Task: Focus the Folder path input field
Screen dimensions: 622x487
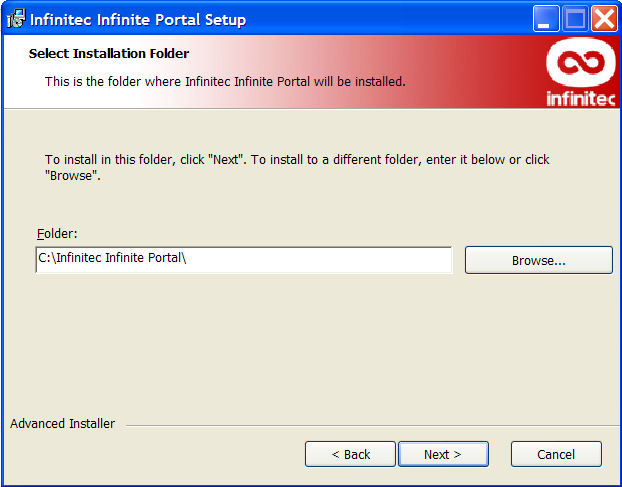Action: [x=244, y=260]
